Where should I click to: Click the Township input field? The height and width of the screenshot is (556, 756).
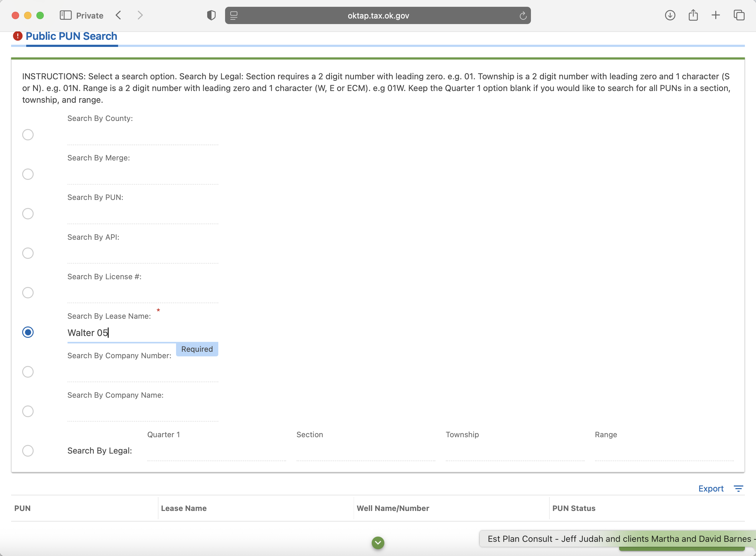515,452
